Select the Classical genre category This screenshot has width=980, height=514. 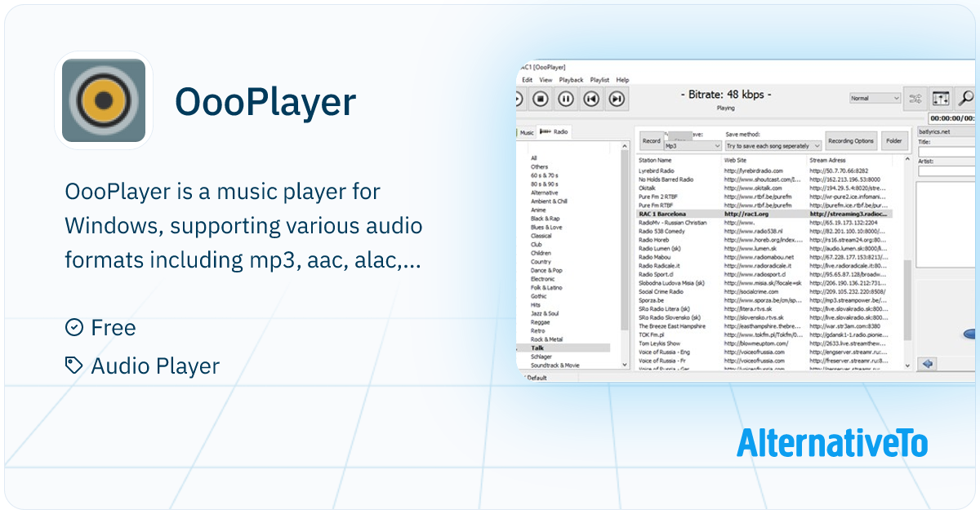pos(541,236)
